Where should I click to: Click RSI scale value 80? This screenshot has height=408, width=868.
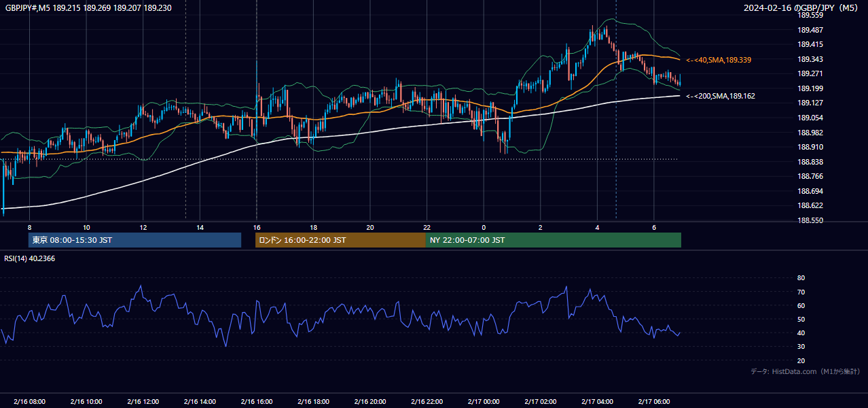801,278
